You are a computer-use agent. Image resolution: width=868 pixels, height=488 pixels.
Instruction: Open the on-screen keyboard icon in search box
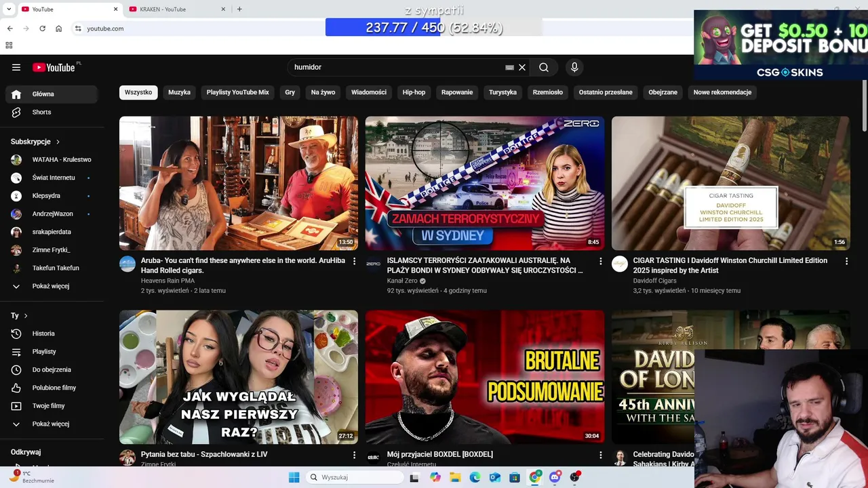point(509,67)
